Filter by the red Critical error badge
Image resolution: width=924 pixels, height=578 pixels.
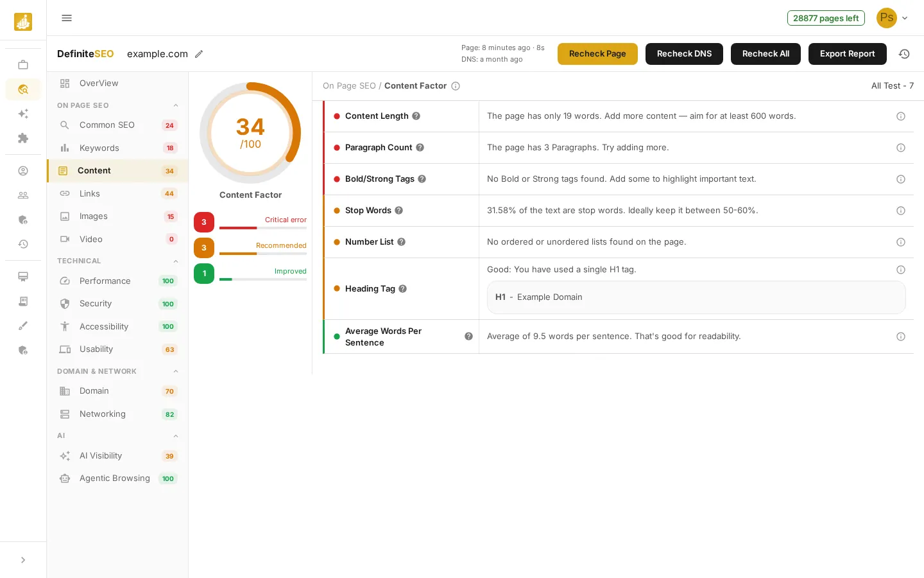click(x=204, y=222)
